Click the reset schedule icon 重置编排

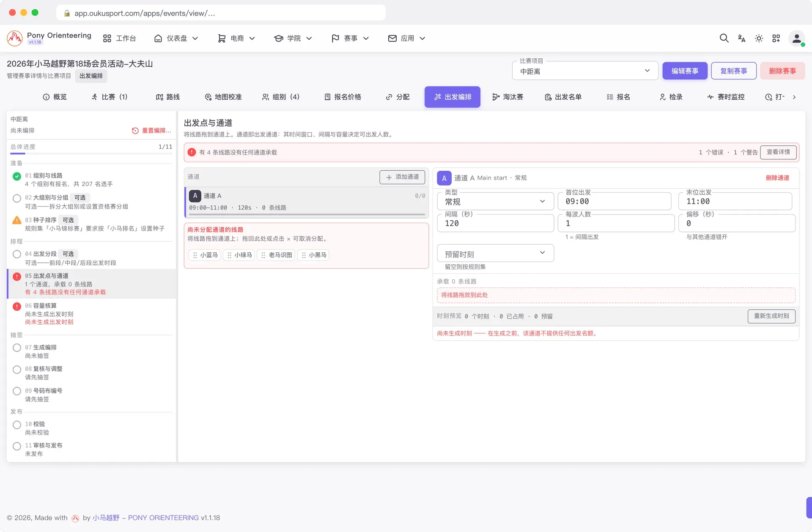point(135,131)
